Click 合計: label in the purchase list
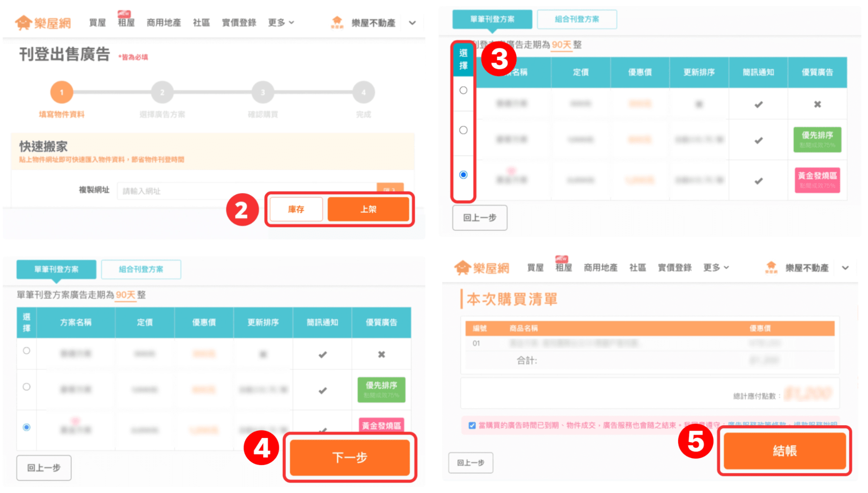 click(x=527, y=361)
